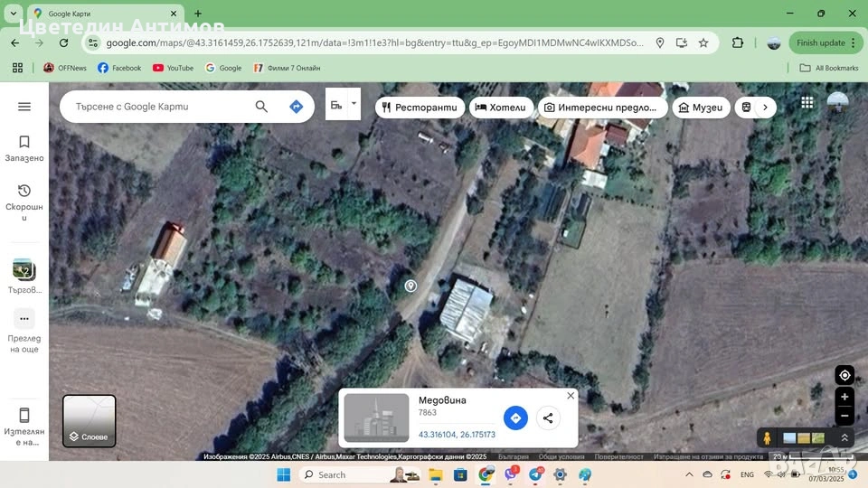This screenshot has height=488, width=868.
Task: Expand the travel mode dropdown arrow
Action: 354,104
